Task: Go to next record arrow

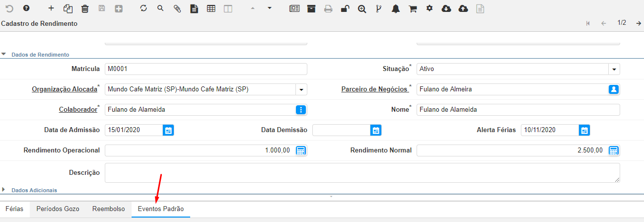Action: (x=639, y=23)
